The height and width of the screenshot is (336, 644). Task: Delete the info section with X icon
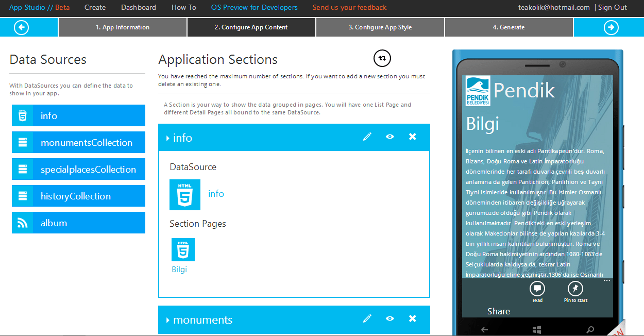click(413, 137)
